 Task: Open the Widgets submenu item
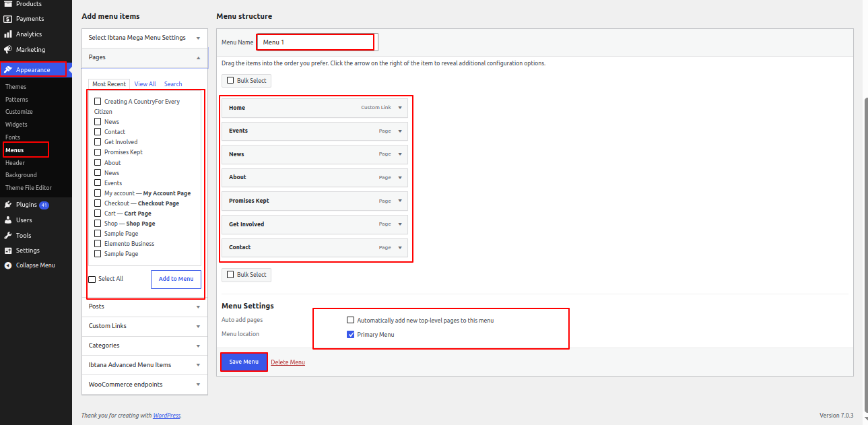click(16, 125)
